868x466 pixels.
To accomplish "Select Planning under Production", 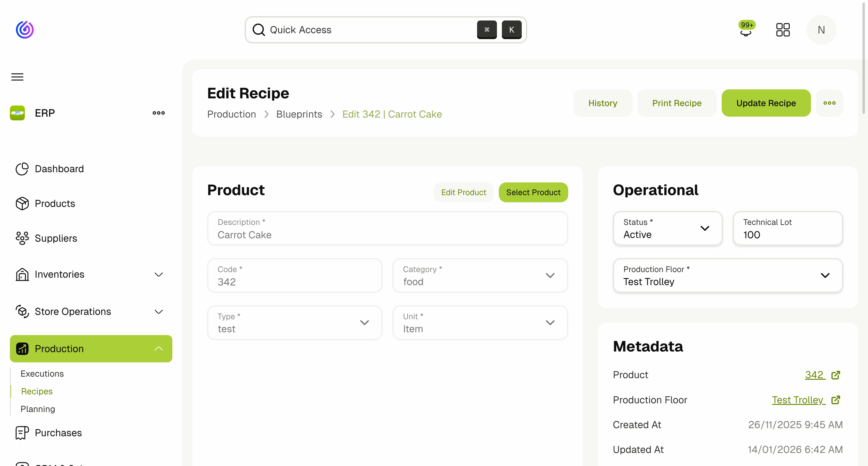I will (x=38, y=409).
